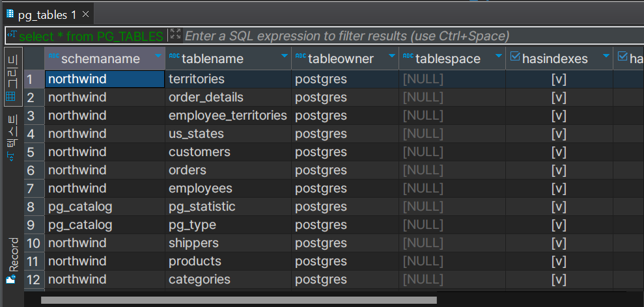Click tableowner ABC type icon
The height and width of the screenshot is (307, 644).
point(301,56)
